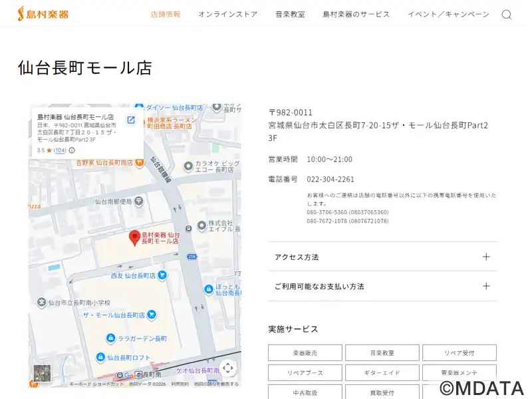Open the search magnifier icon

click(506, 15)
